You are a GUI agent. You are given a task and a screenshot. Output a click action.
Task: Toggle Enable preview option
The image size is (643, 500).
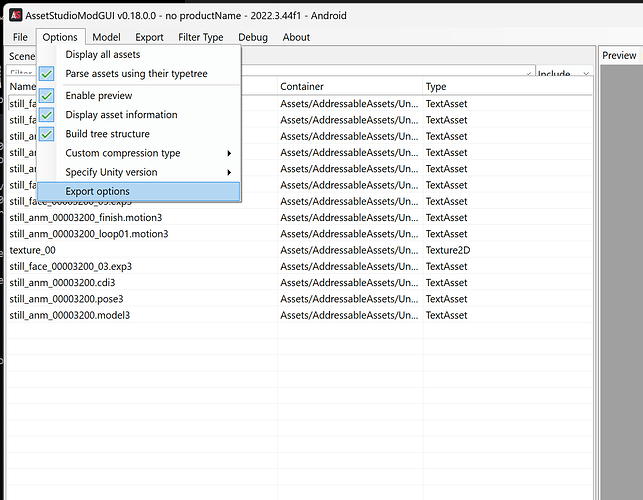[139, 96]
